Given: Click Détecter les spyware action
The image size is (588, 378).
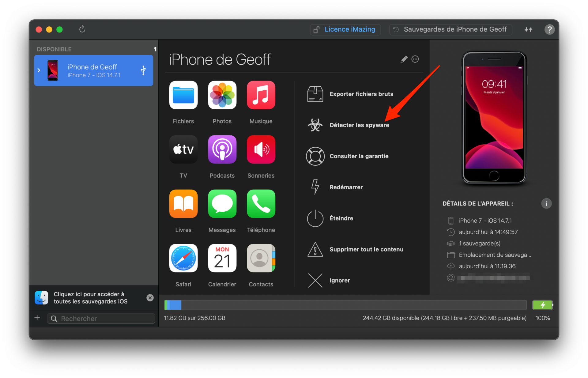Looking at the screenshot, I should point(348,125).
